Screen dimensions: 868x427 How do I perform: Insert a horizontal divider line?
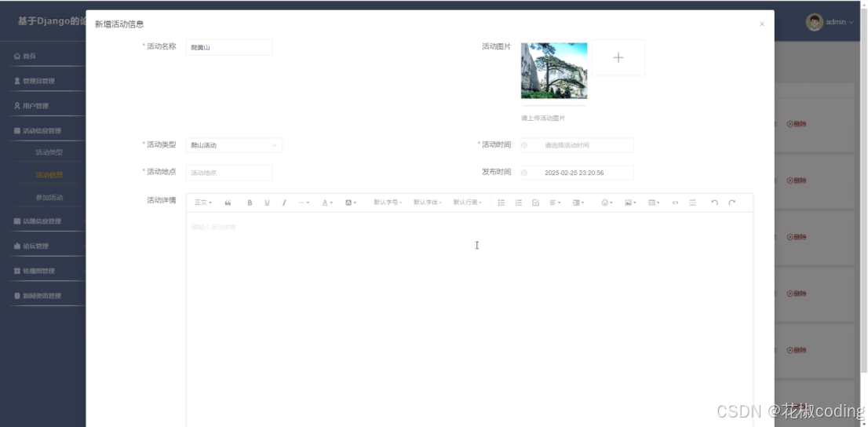tap(692, 203)
